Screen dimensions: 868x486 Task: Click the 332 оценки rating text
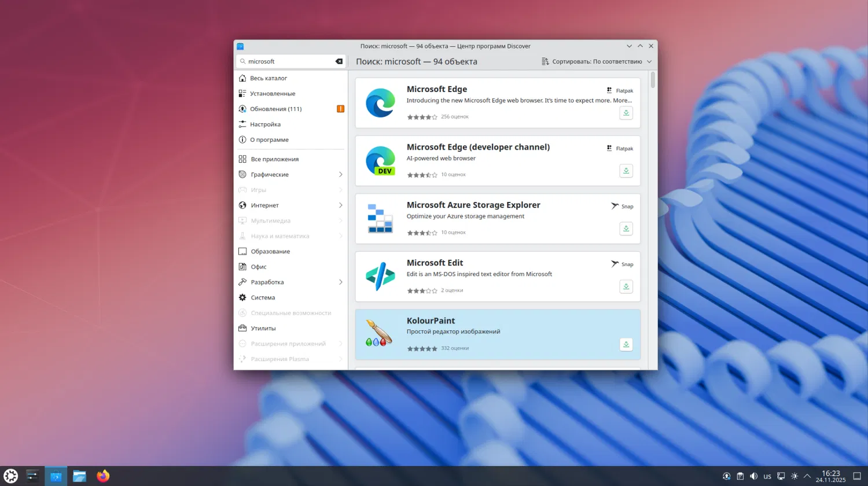click(455, 348)
